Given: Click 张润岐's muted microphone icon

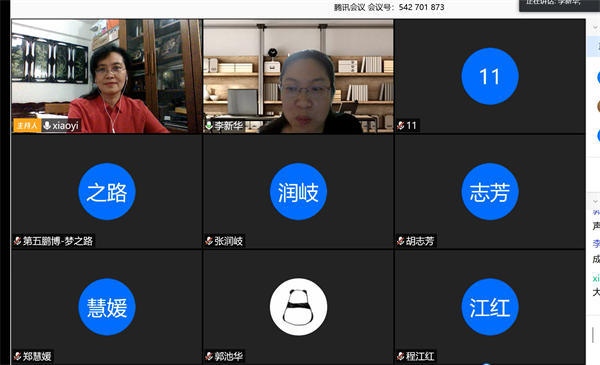Looking at the screenshot, I should (209, 241).
